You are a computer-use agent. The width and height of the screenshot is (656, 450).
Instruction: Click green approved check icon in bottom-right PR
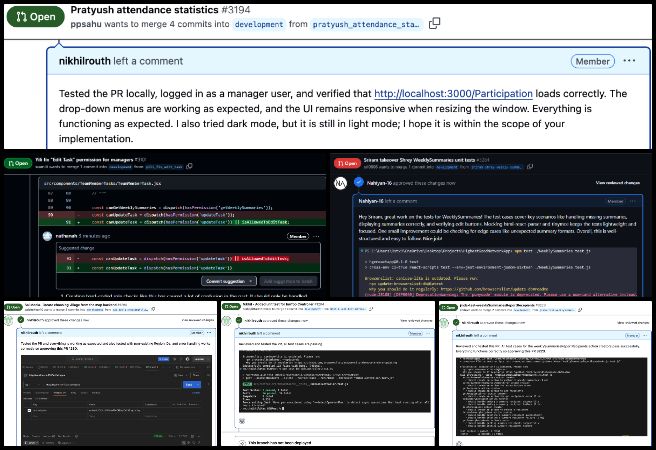(456, 322)
